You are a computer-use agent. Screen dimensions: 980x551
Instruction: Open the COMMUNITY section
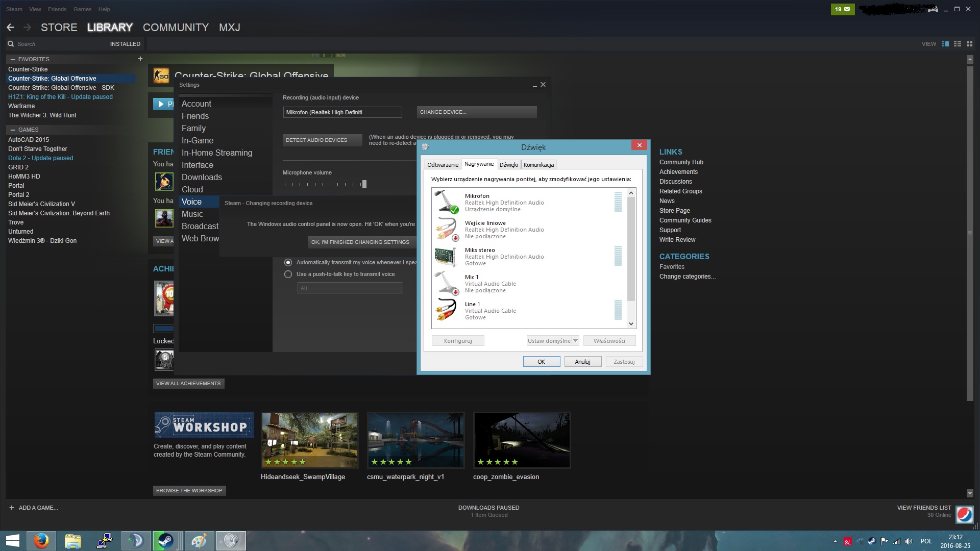tap(176, 28)
